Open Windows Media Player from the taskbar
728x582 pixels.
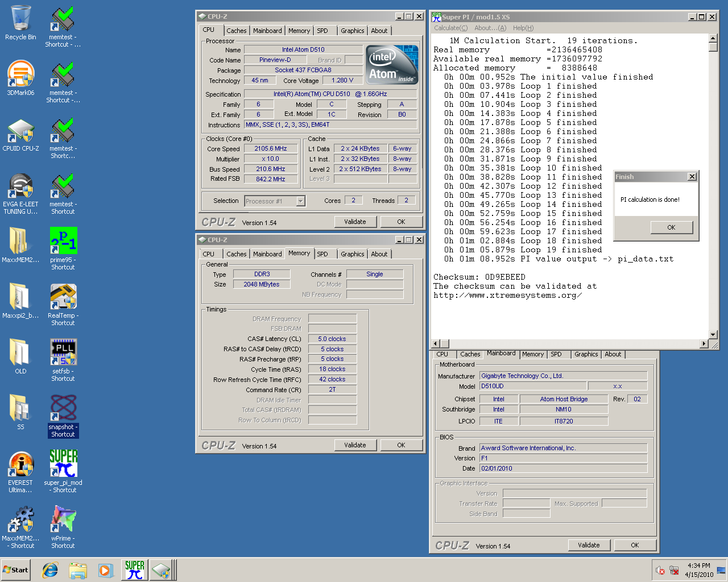pos(106,570)
